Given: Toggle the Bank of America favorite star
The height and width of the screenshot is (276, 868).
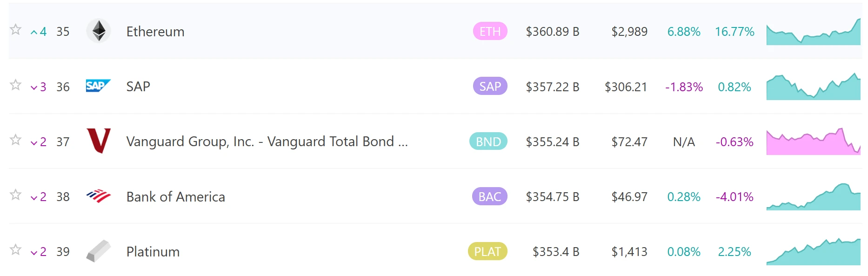Looking at the screenshot, I should coord(16,195).
